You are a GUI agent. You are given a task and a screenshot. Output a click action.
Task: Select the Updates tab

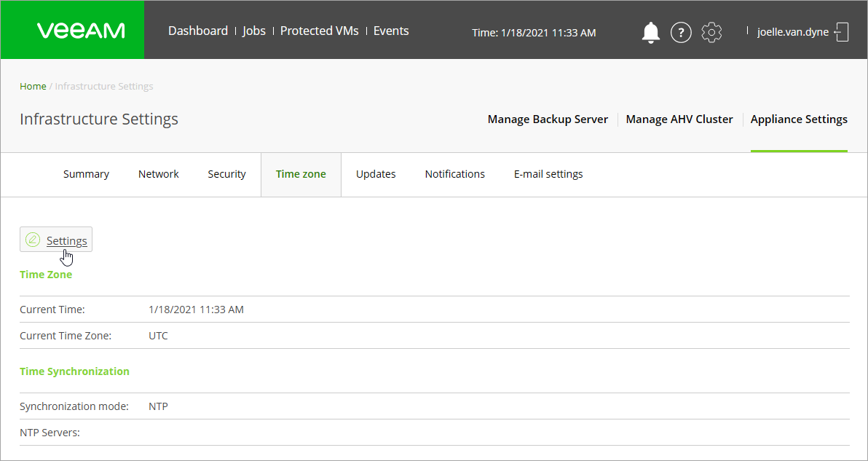pos(375,174)
